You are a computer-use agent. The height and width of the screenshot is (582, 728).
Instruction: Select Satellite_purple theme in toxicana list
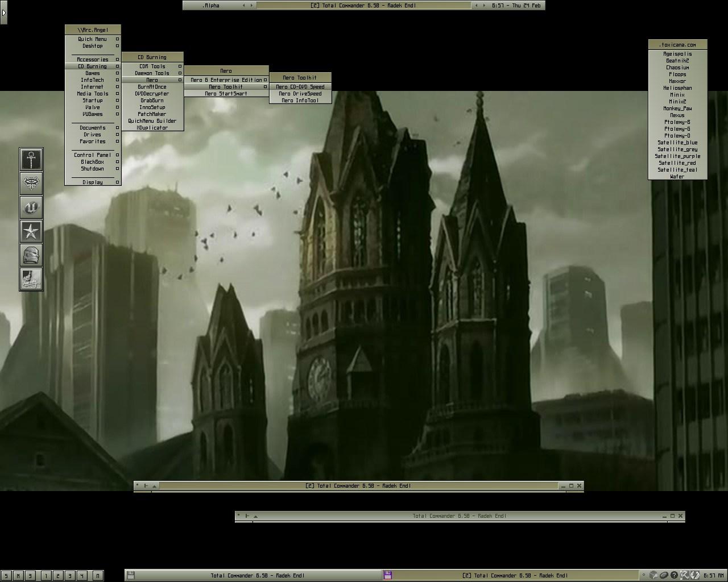tap(677, 156)
